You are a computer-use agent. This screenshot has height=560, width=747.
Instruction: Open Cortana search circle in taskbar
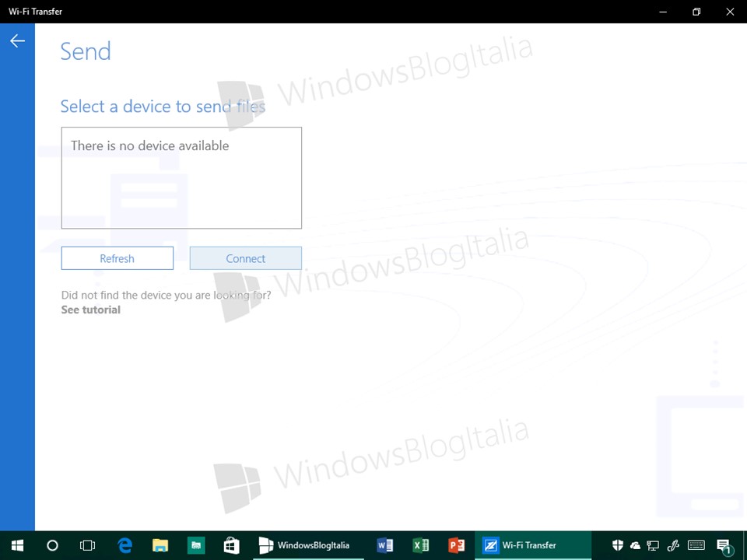[52, 545]
